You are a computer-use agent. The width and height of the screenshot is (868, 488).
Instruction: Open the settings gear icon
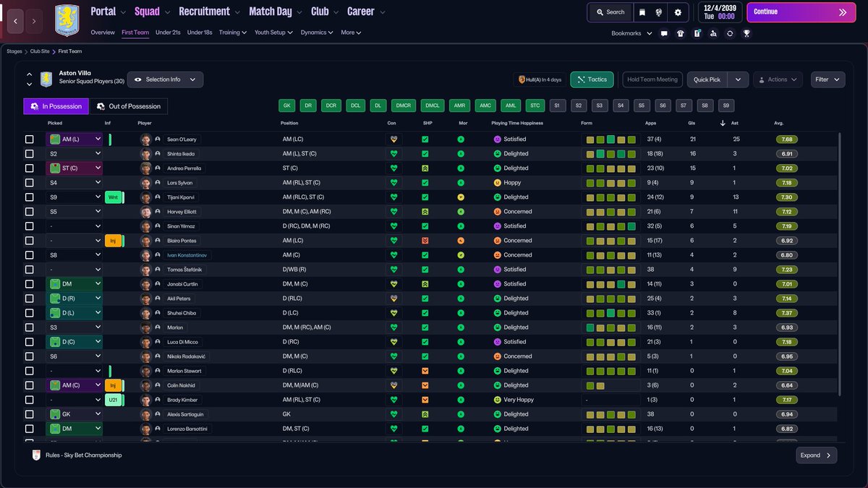[678, 12]
